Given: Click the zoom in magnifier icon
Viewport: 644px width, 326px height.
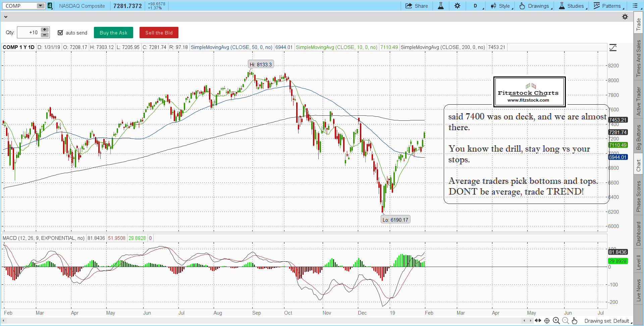Looking at the screenshot, I should 556,321.
